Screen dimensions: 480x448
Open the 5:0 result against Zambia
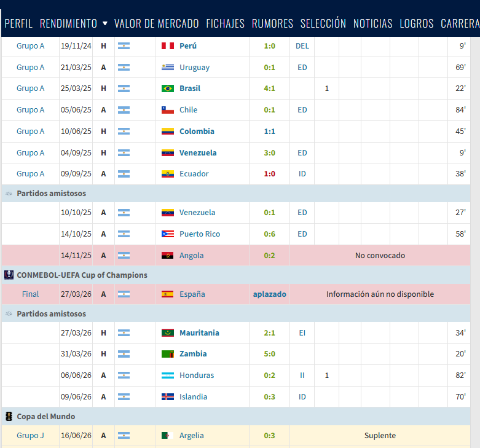tap(269, 354)
